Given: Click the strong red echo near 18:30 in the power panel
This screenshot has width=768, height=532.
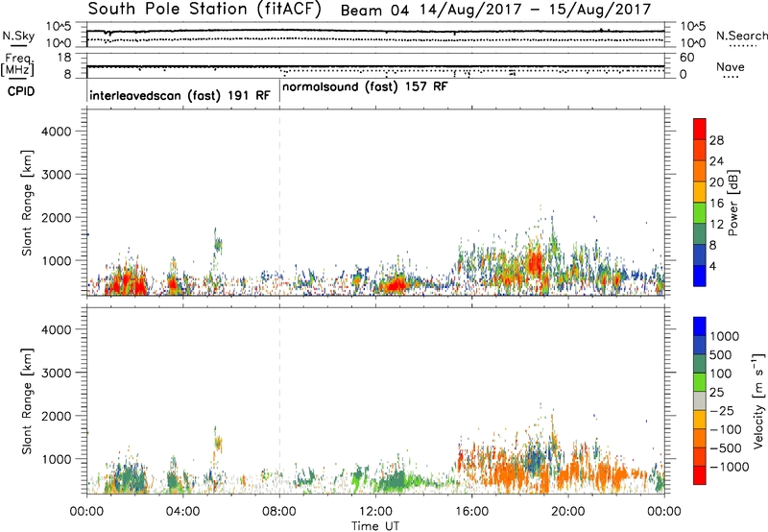Looking at the screenshot, I should [535, 264].
